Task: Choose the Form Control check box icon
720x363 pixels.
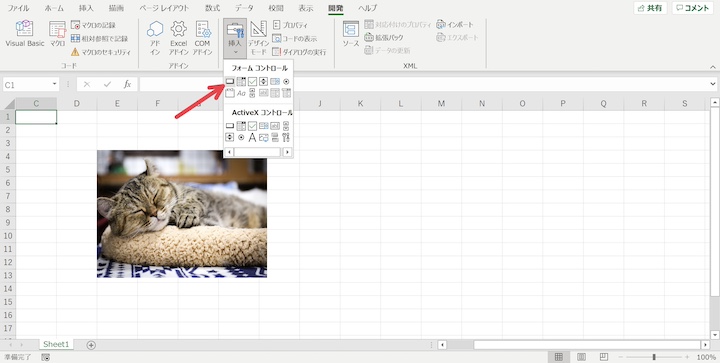Action: (x=252, y=82)
